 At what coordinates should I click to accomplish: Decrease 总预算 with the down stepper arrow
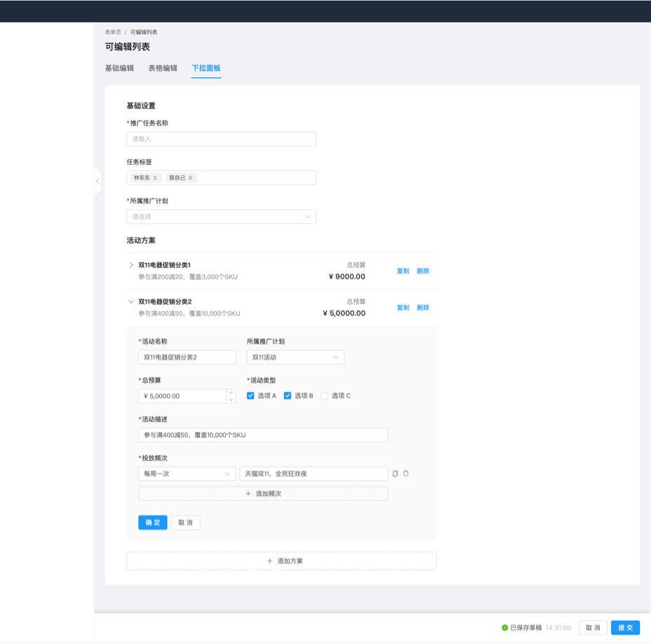coord(231,399)
